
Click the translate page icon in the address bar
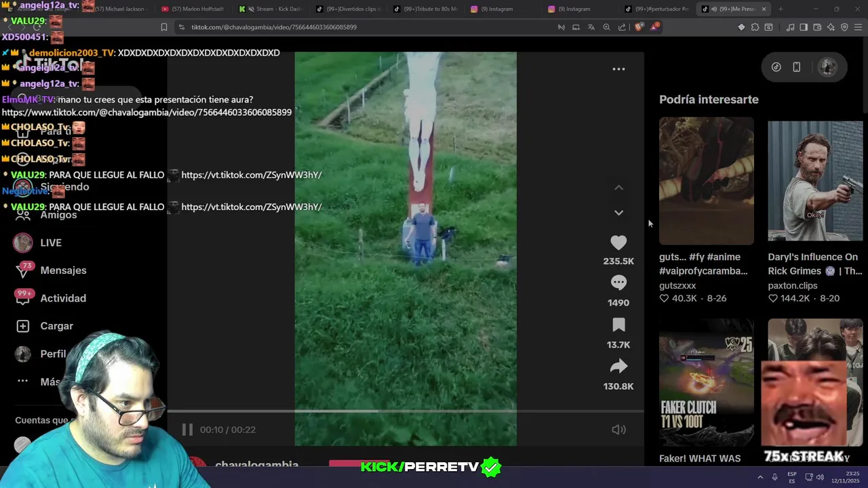(x=591, y=27)
